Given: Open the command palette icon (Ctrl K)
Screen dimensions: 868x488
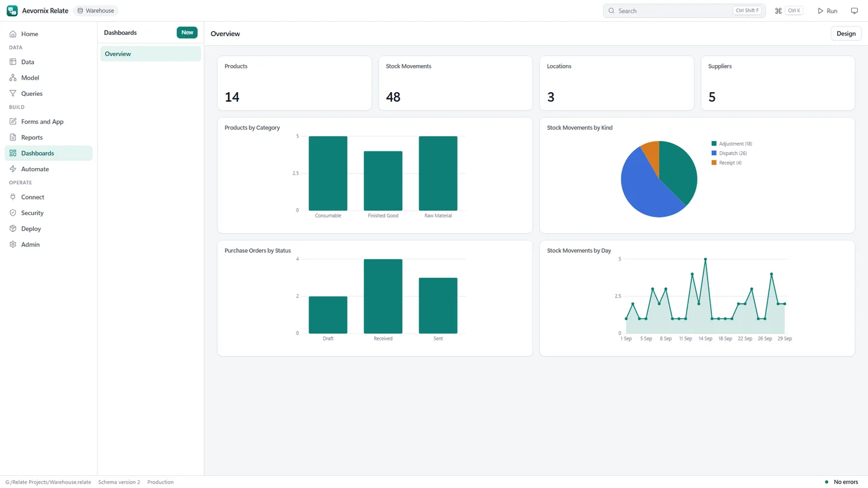Looking at the screenshot, I should click(x=778, y=11).
